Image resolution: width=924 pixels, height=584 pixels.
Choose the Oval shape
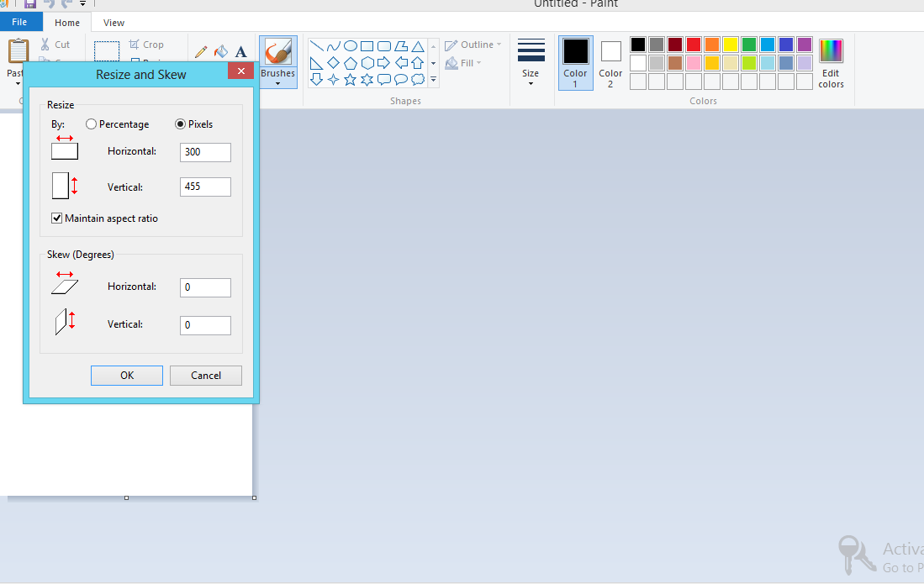tap(350, 46)
